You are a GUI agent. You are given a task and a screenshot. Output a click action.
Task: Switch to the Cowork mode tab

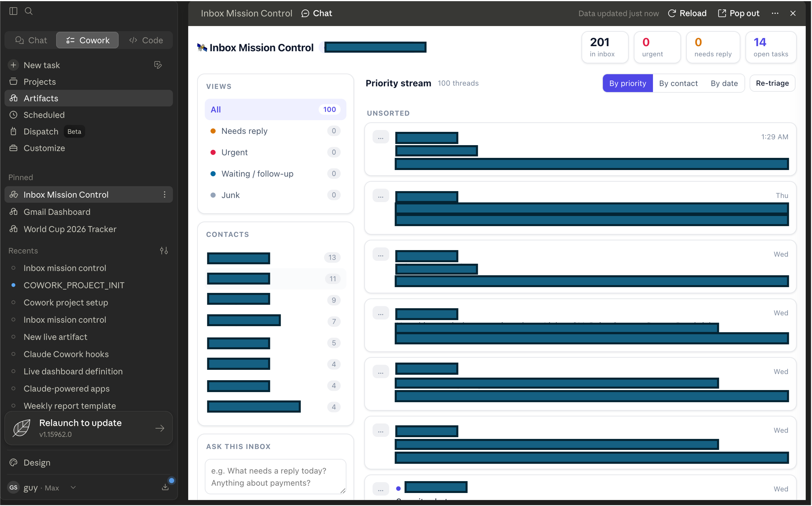pyautogui.click(x=88, y=40)
